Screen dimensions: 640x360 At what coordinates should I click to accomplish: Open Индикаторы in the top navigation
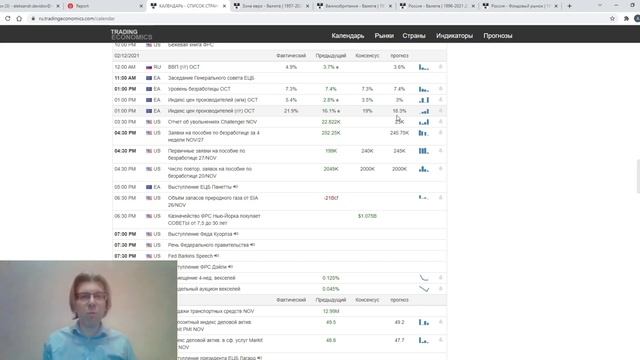pos(454,36)
